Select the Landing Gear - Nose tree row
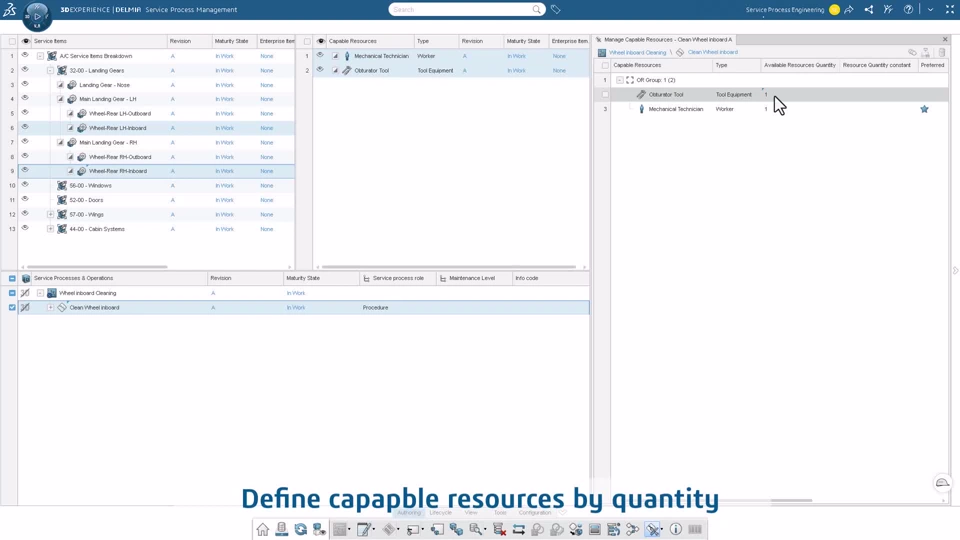Image resolution: width=960 pixels, height=540 pixels. click(156, 84)
